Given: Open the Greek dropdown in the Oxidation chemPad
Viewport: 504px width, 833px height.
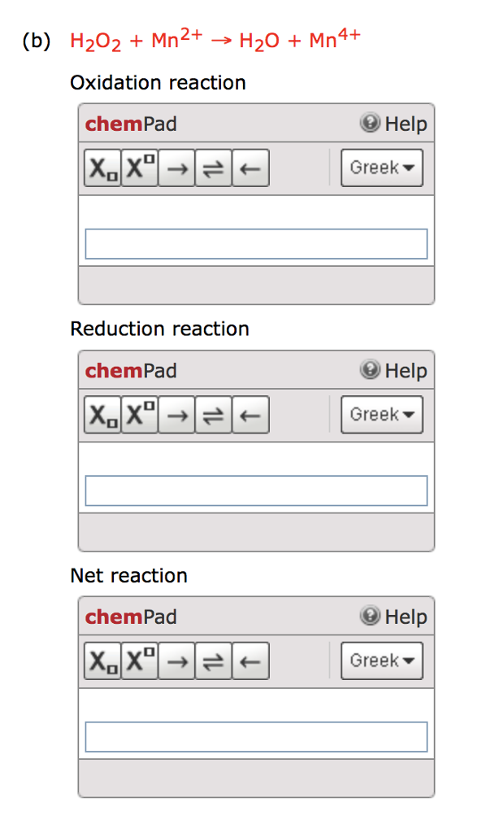Looking at the screenshot, I should pyautogui.click(x=381, y=168).
